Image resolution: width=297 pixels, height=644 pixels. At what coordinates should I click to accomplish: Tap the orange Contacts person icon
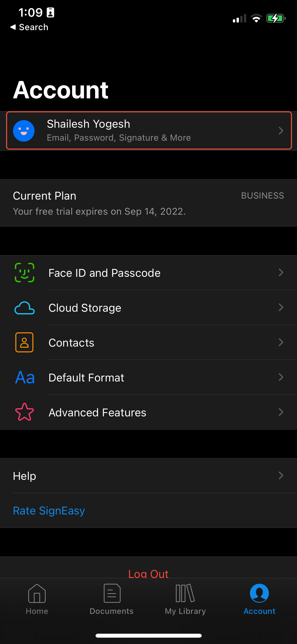(24, 342)
